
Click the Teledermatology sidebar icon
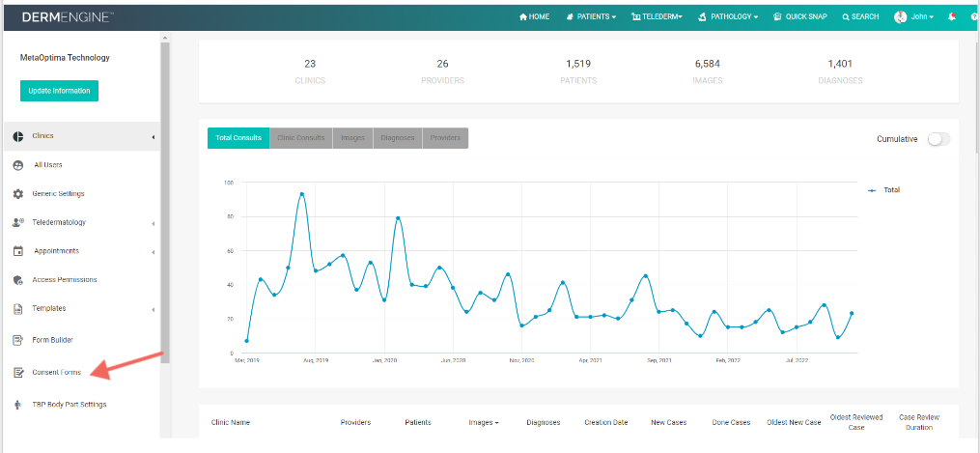point(18,222)
